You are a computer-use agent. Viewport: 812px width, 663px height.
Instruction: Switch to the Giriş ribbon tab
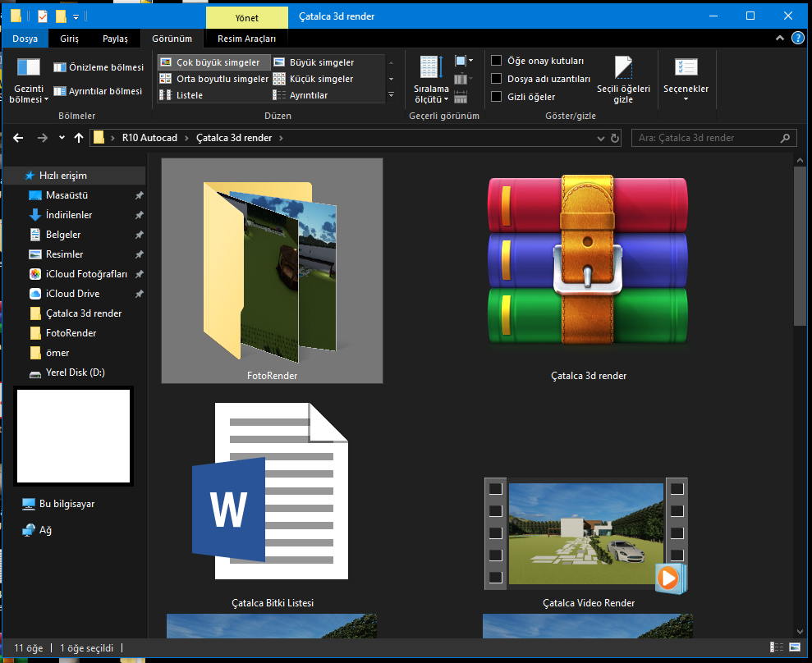pos(70,39)
